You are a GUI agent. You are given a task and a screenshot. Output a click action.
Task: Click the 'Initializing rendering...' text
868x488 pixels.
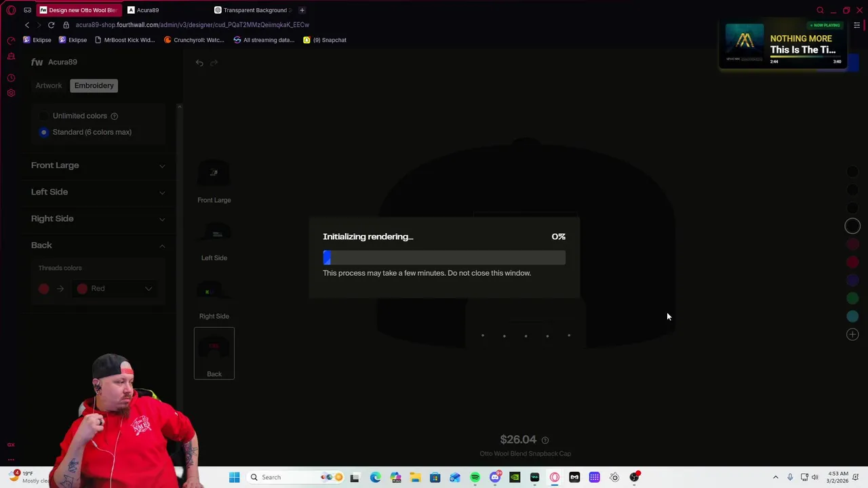[x=368, y=237]
